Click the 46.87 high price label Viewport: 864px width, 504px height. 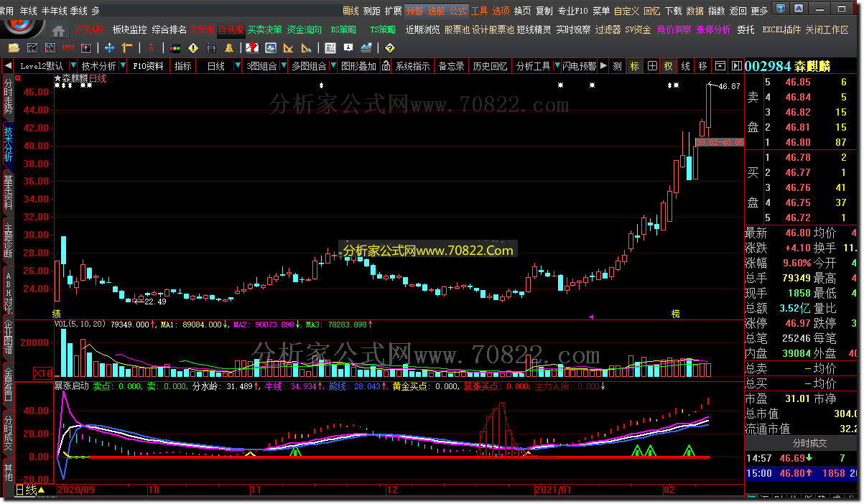729,86
